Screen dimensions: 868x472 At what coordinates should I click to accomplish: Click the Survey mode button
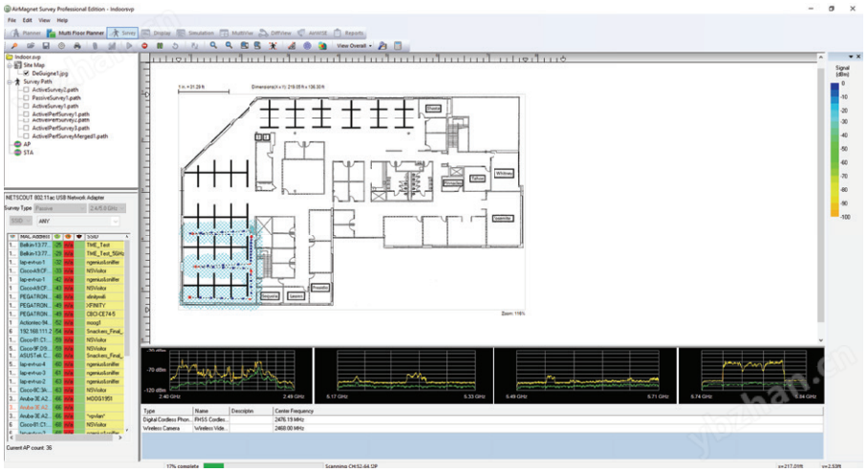pos(122,32)
